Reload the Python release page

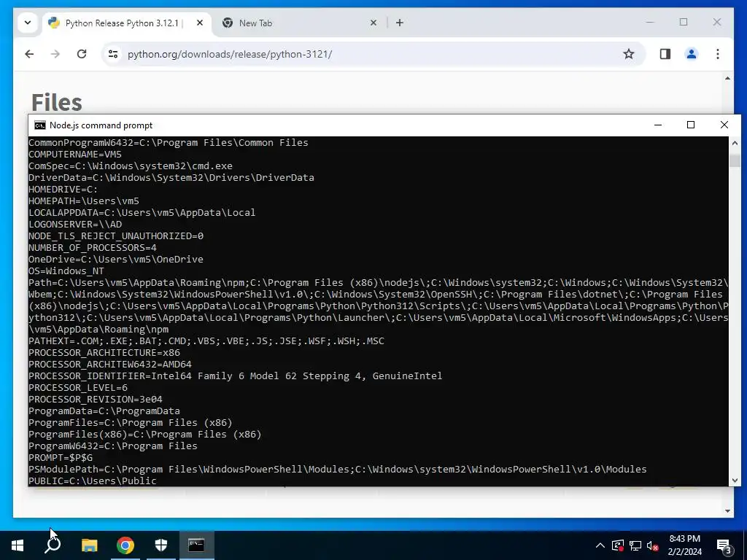pos(82,54)
